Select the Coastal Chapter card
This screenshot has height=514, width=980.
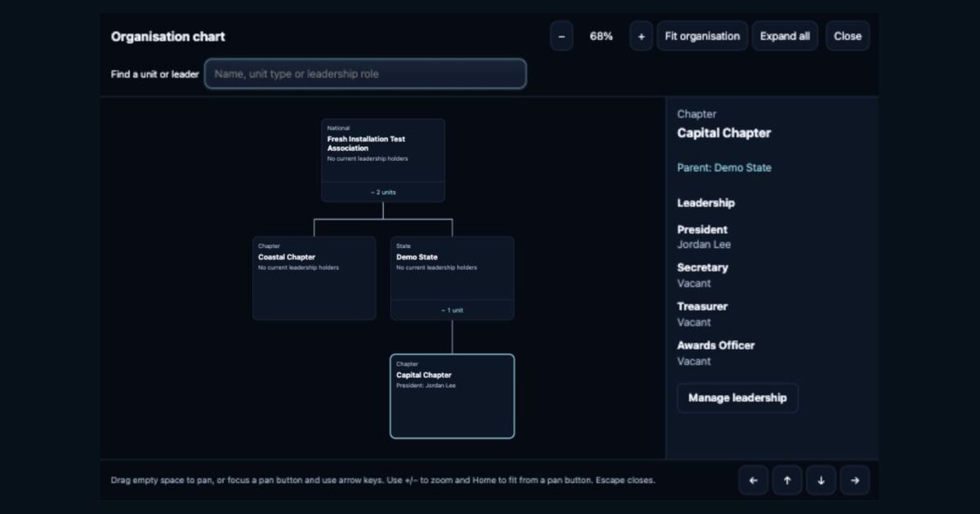(x=314, y=278)
